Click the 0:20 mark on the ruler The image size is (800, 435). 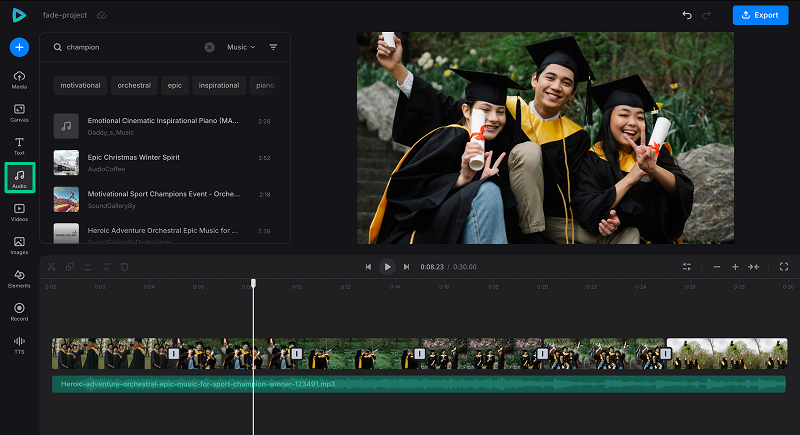click(542, 287)
